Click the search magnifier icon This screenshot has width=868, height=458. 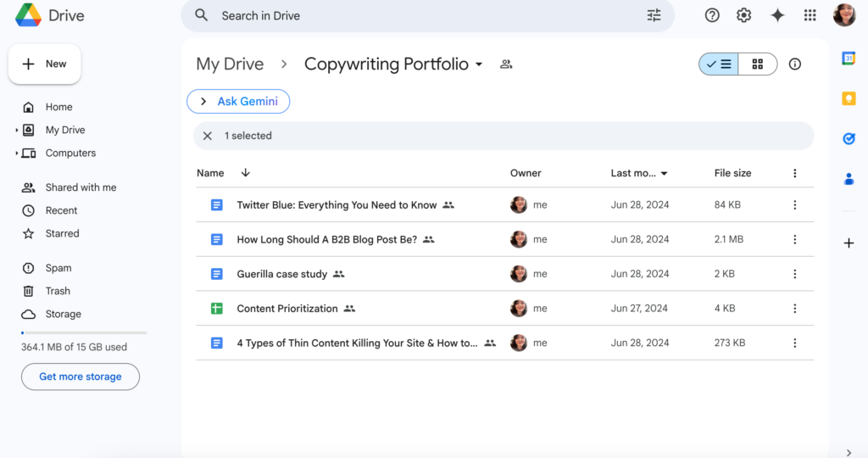(x=202, y=15)
